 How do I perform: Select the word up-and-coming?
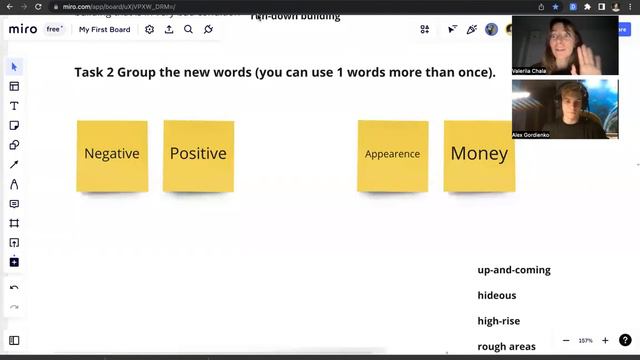(x=514, y=270)
